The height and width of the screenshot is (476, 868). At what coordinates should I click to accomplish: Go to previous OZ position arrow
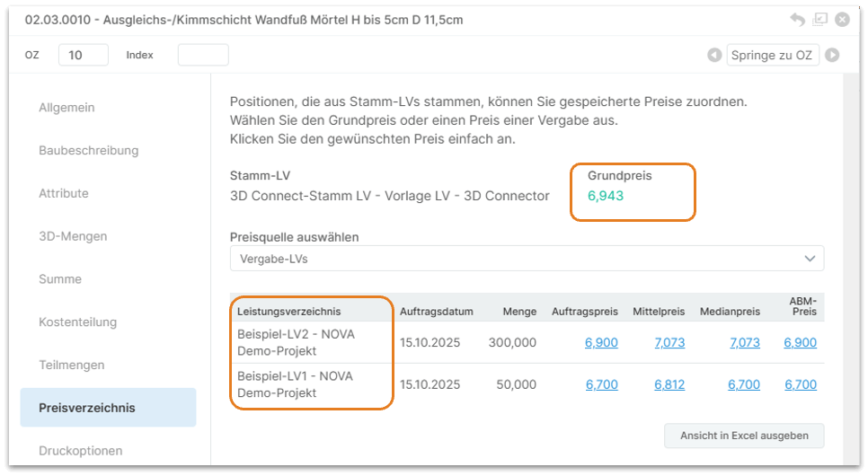[x=714, y=55]
